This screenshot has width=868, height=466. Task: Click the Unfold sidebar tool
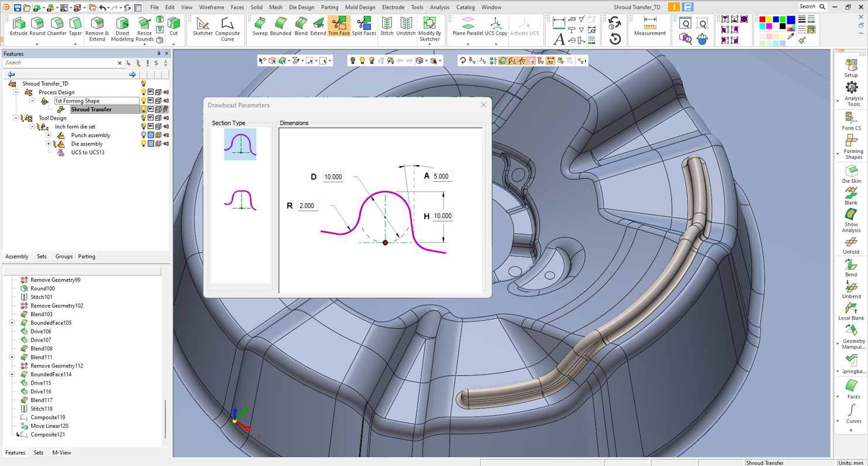pyautogui.click(x=851, y=246)
